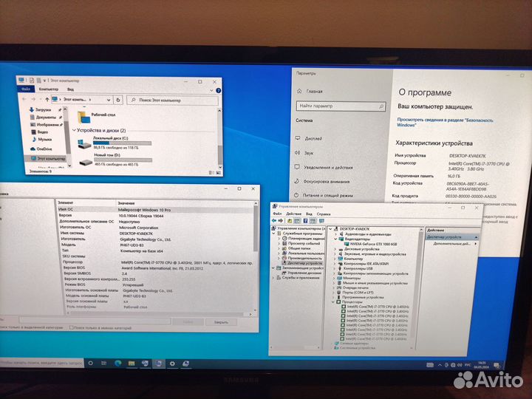This screenshot has height=399, width=532.
Task: Go to Загрузки in File Explorer sidebar
Action: click(41, 109)
